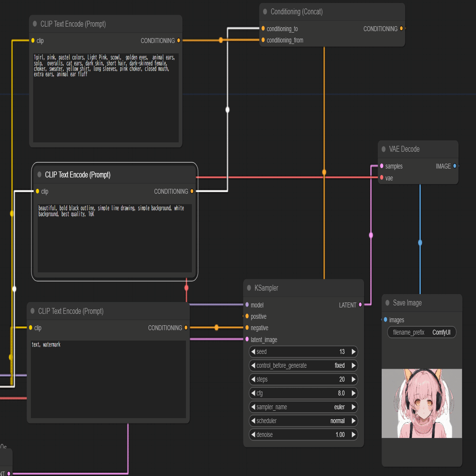Decrease denoise with the left arrow
Viewport: 476px width, 476px height.
[x=253, y=434]
